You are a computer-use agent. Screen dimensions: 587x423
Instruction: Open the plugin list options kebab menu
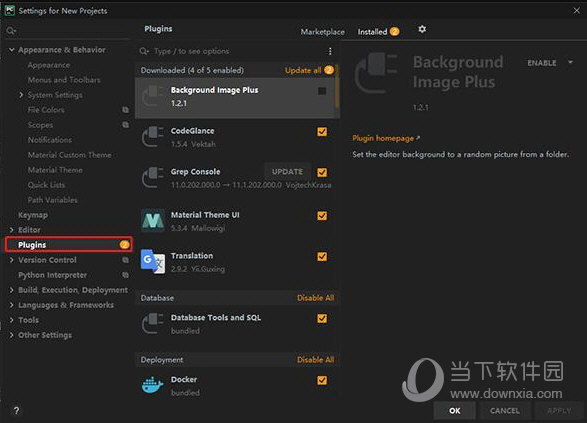tap(330, 51)
